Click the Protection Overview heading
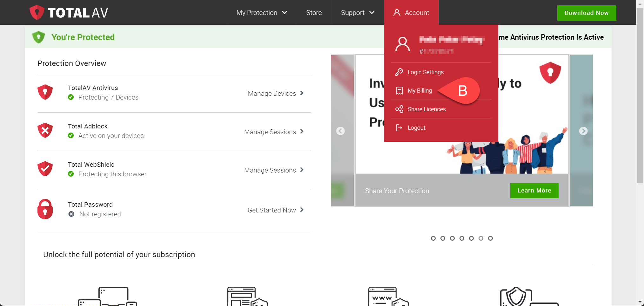This screenshot has height=306, width=644. (x=72, y=63)
